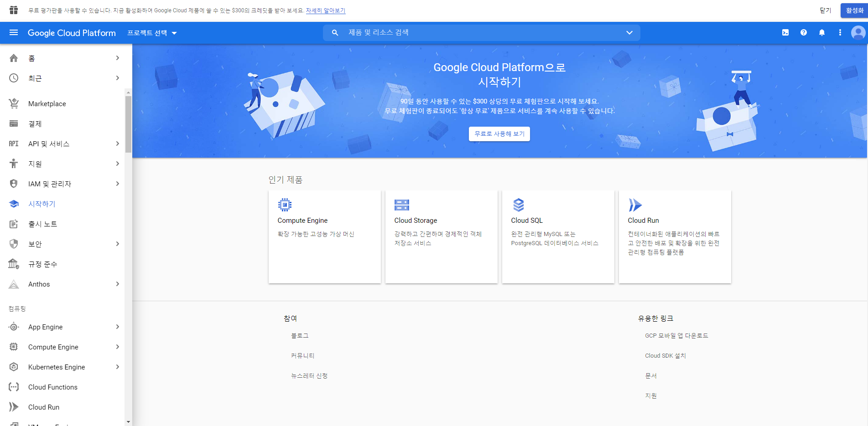Open the Cloud SDK 설치 link
The width and height of the screenshot is (868, 426).
coord(665,356)
